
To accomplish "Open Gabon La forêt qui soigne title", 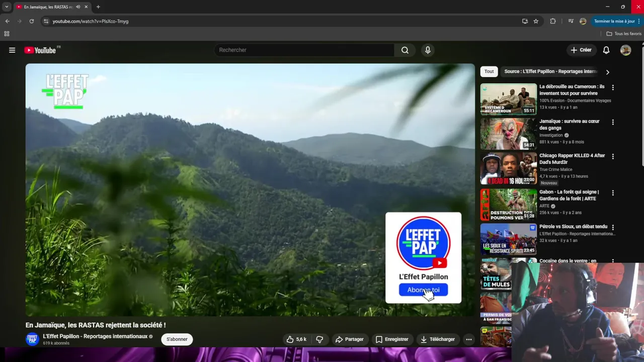I will tap(569, 195).
